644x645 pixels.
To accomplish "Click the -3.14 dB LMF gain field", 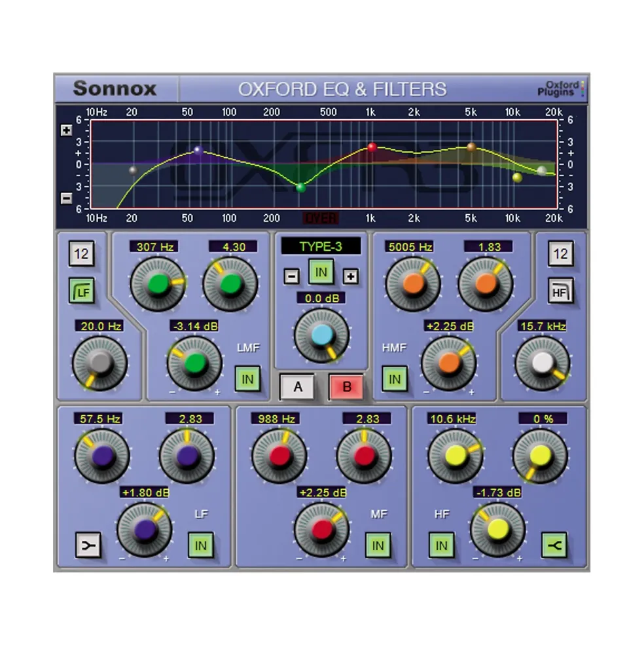I will coord(194,326).
